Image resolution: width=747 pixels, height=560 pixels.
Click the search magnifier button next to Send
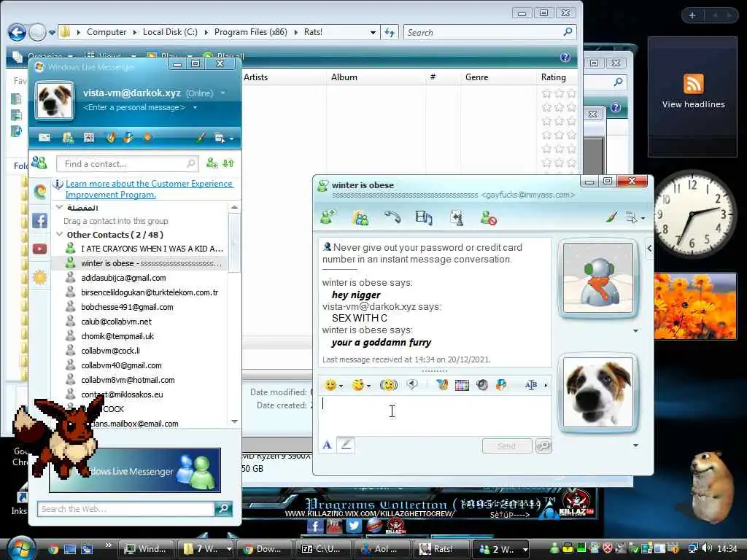pos(543,446)
